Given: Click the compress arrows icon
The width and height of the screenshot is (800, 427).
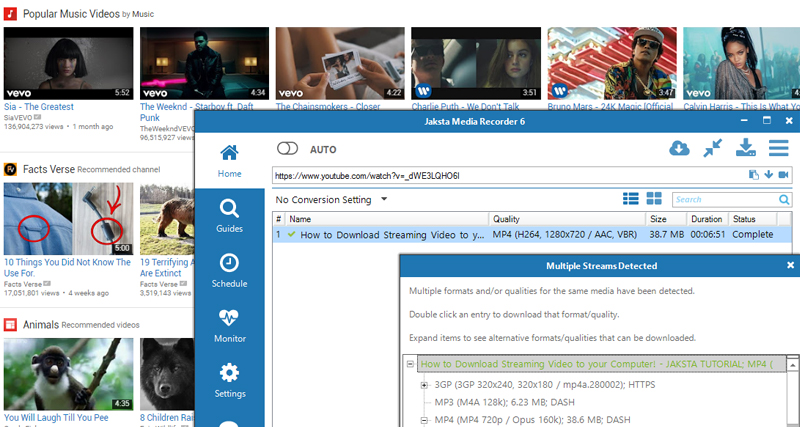Looking at the screenshot, I should click(712, 148).
